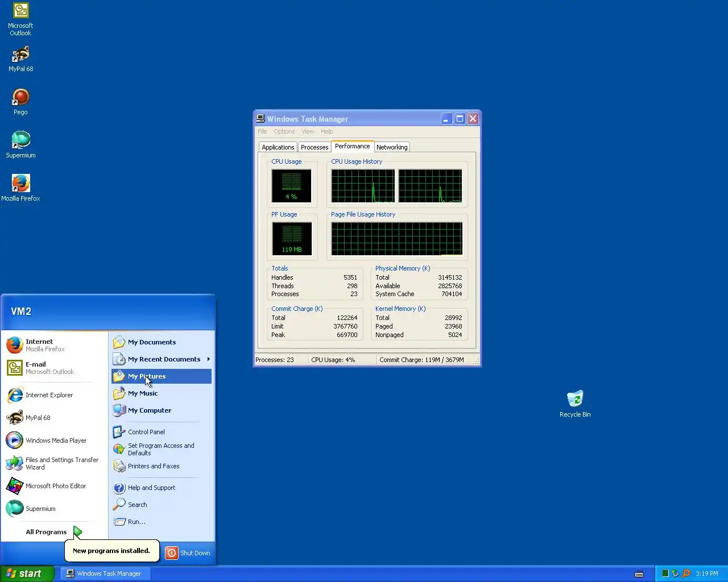Click Commit Charge Peak value 669700
Image resolution: width=728 pixels, height=582 pixels.
click(347, 335)
